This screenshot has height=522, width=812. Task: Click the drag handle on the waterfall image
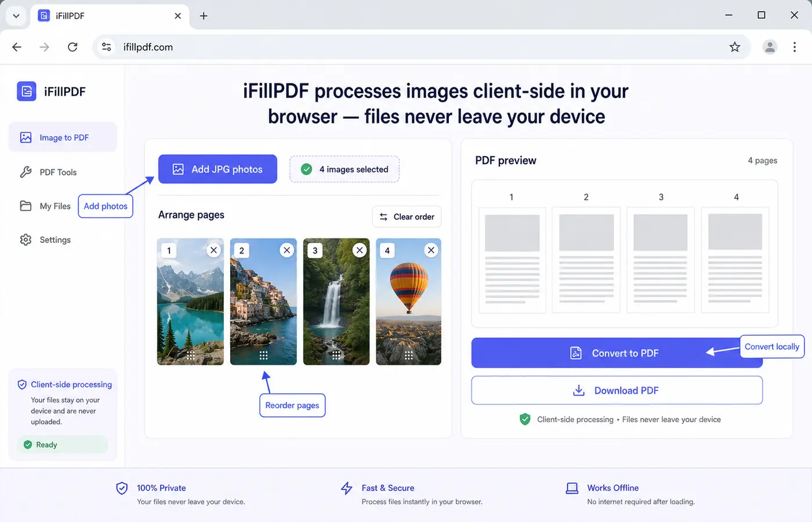336,355
